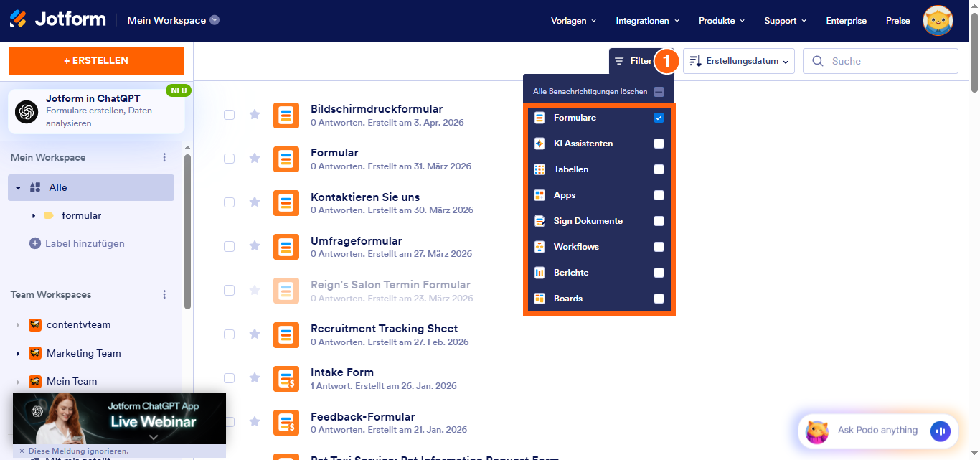Star the Kontaktieren Sie uns form
The image size is (980, 460).
(x=254, y=202)
